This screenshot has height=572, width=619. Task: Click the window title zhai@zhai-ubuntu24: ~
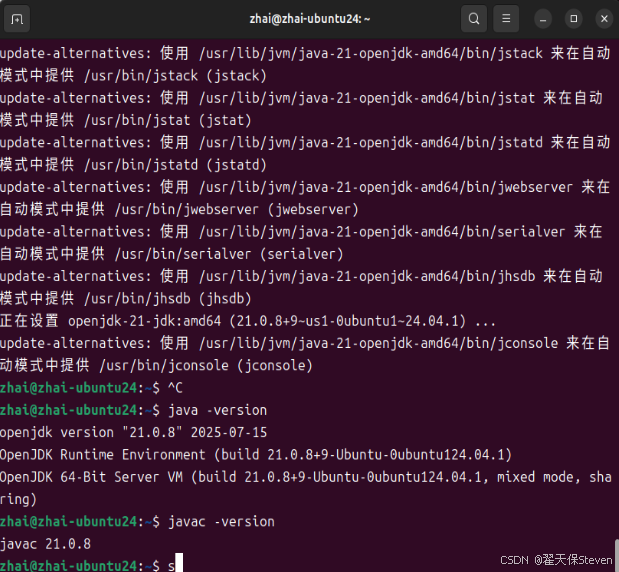point(310,19)
